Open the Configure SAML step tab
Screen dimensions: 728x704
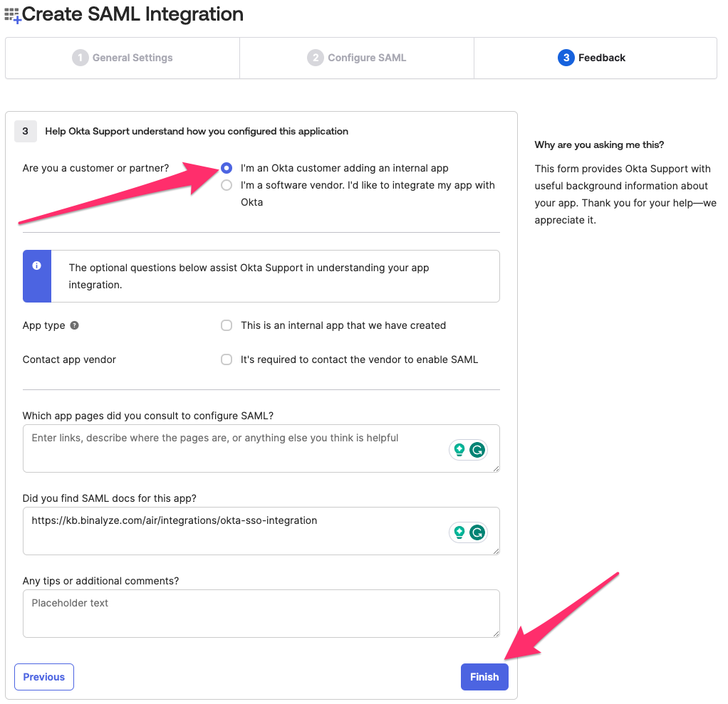click(357, 58)
